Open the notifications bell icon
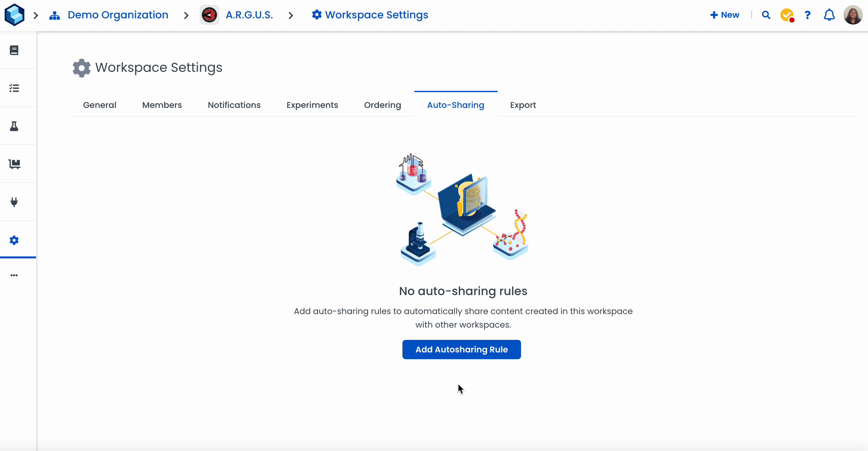The image size is (868, 451). click(829, 15)
